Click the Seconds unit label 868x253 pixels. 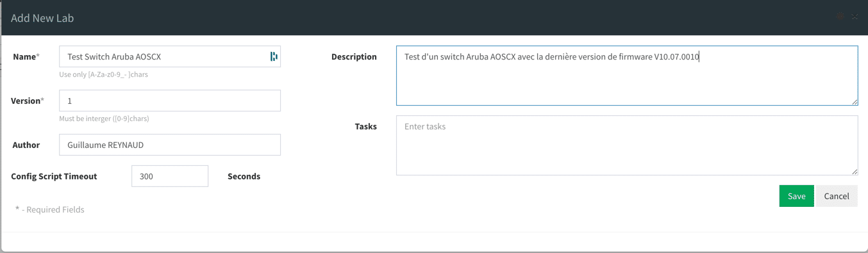[x=244, y=176]
